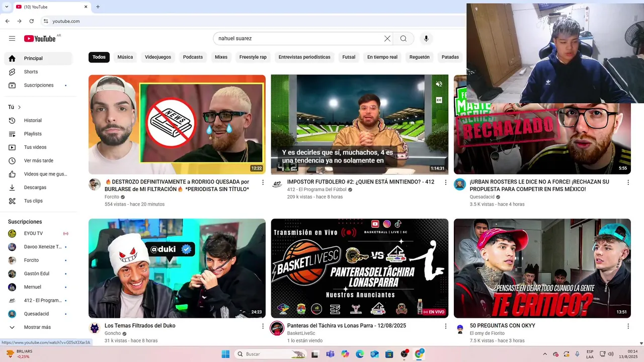
Task: Open 'El omy de Fiorito' channel link
Action: (x=488, y=333)
